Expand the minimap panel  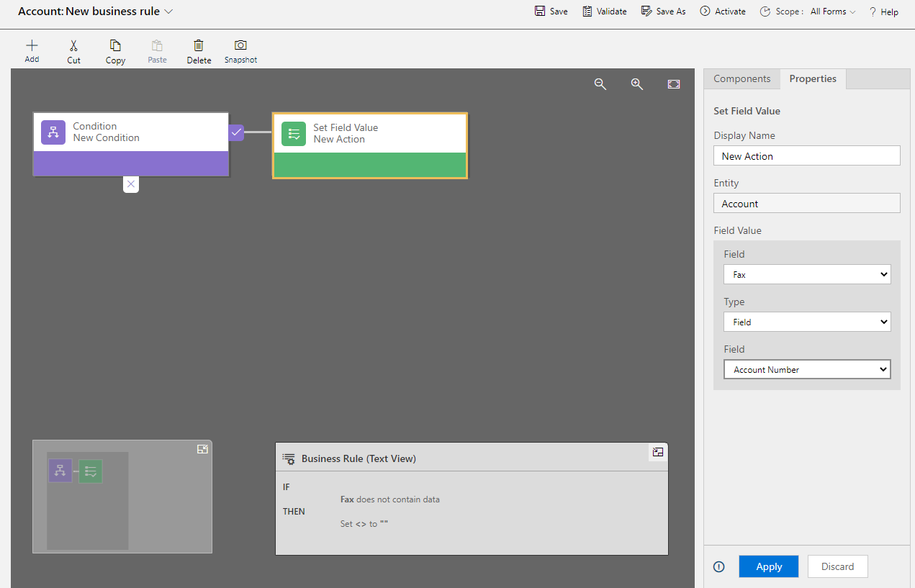click(x=202, y=448)
